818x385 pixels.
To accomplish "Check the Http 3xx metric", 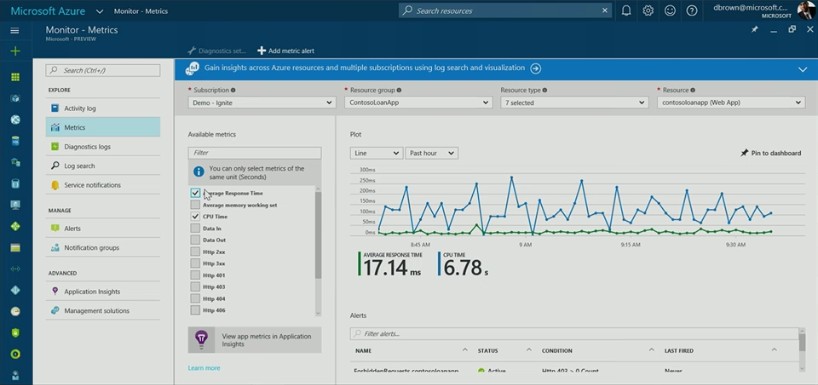I will coord(195,263).
